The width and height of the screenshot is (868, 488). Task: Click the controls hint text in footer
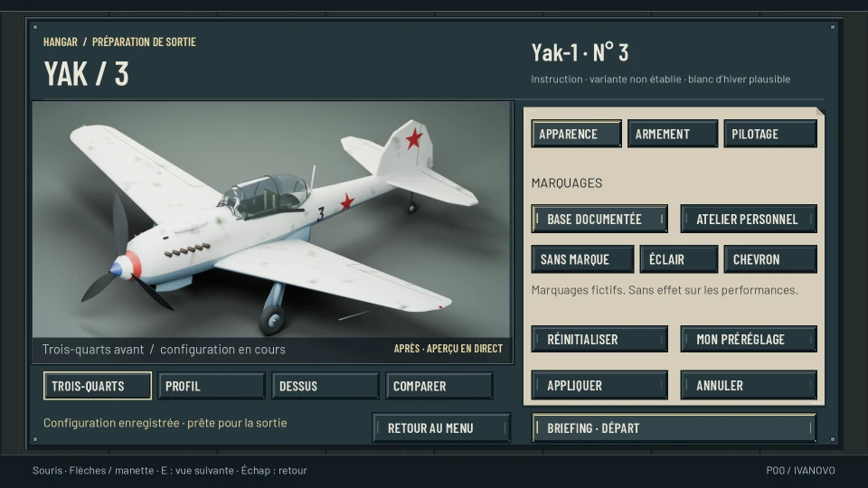click(x=169, y=470)
